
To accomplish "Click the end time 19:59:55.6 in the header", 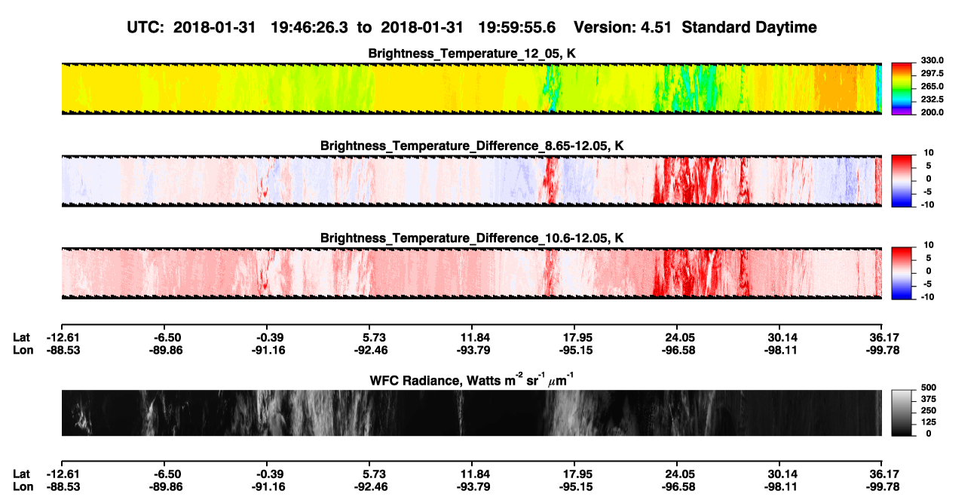I will point(517,27).
